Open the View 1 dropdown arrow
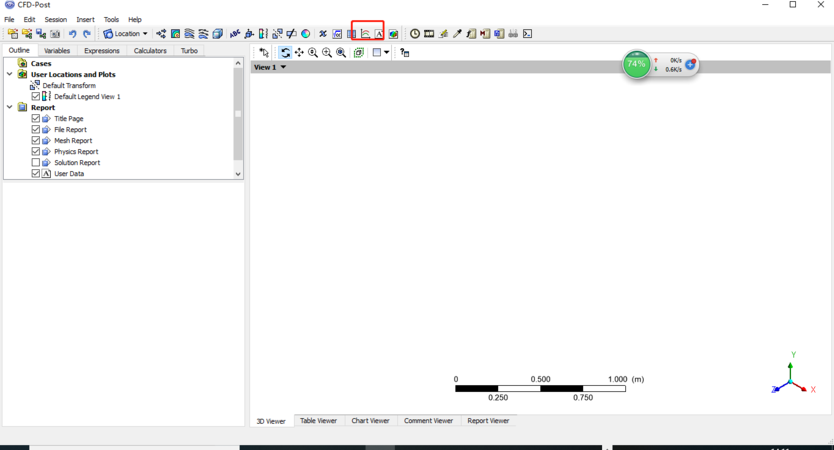 (283, 67)
